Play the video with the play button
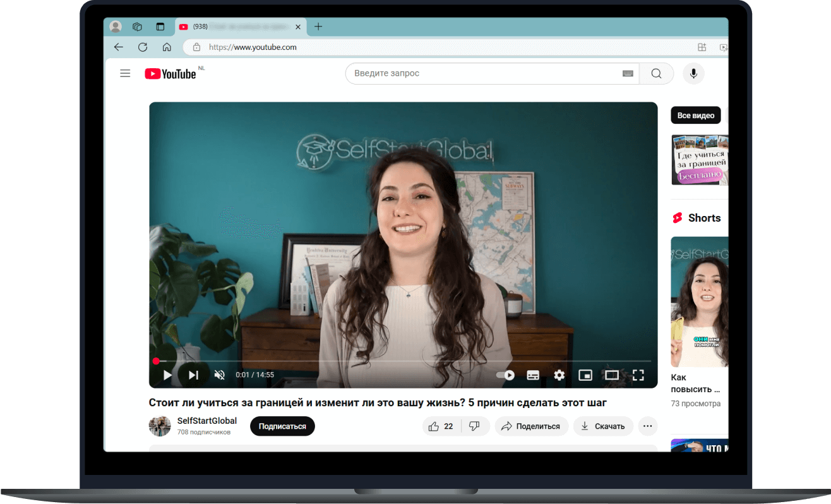This screenshot has height=504, width=831. [167, 375]
